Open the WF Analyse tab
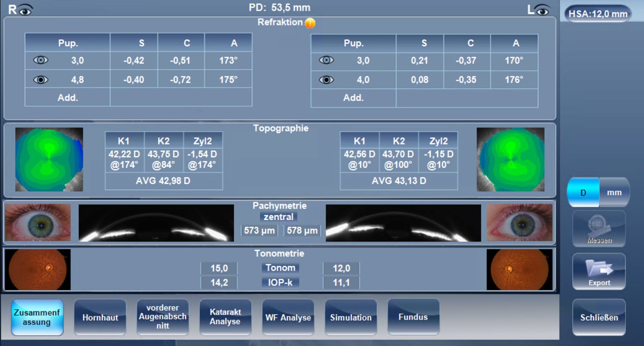The image size is (644, 346). (288, 317)
